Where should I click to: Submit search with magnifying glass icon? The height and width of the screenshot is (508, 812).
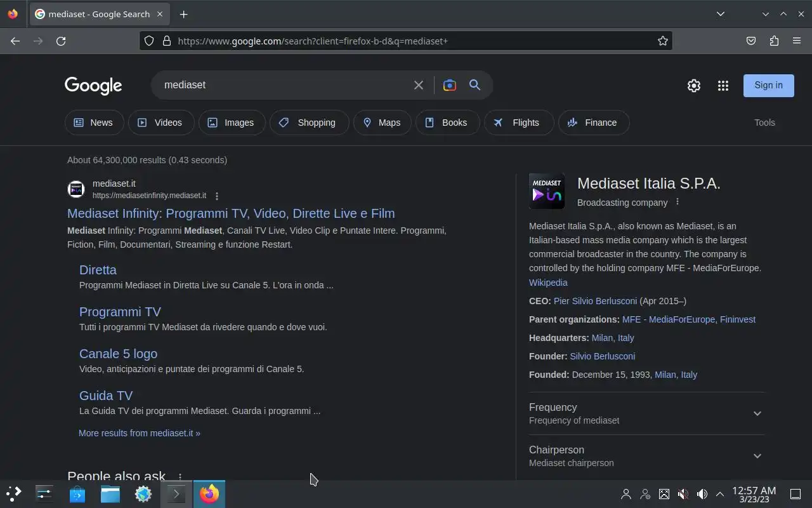[x=475, y=85]
